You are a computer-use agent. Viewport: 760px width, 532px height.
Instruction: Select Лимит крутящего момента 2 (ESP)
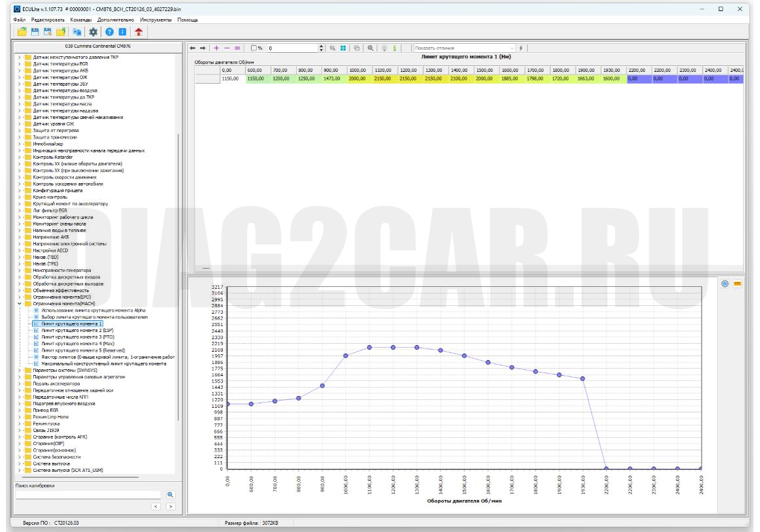click(x=77, y=330)
